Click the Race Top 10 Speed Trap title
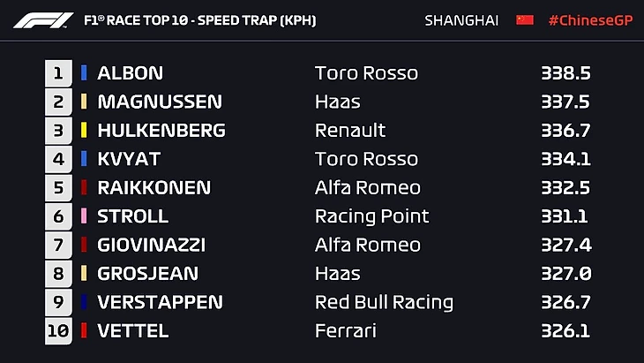The image size is (644, 363). pyautogui.click(x=199, y=19)
